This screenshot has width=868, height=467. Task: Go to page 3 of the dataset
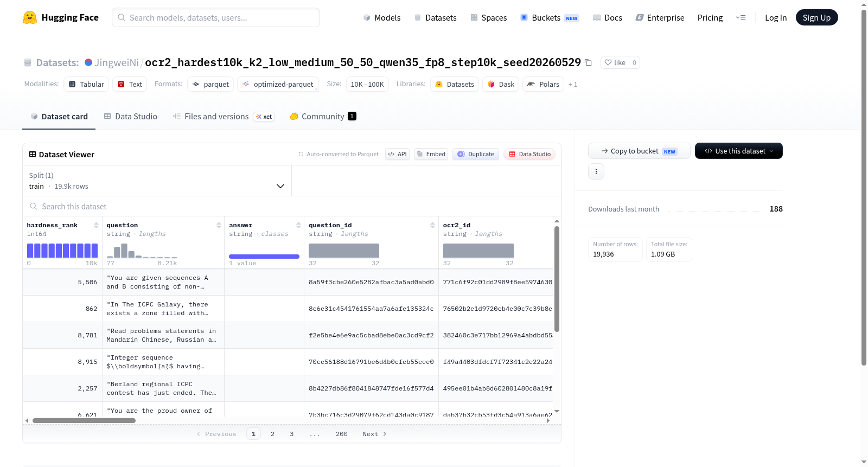[x=292, y=434]
